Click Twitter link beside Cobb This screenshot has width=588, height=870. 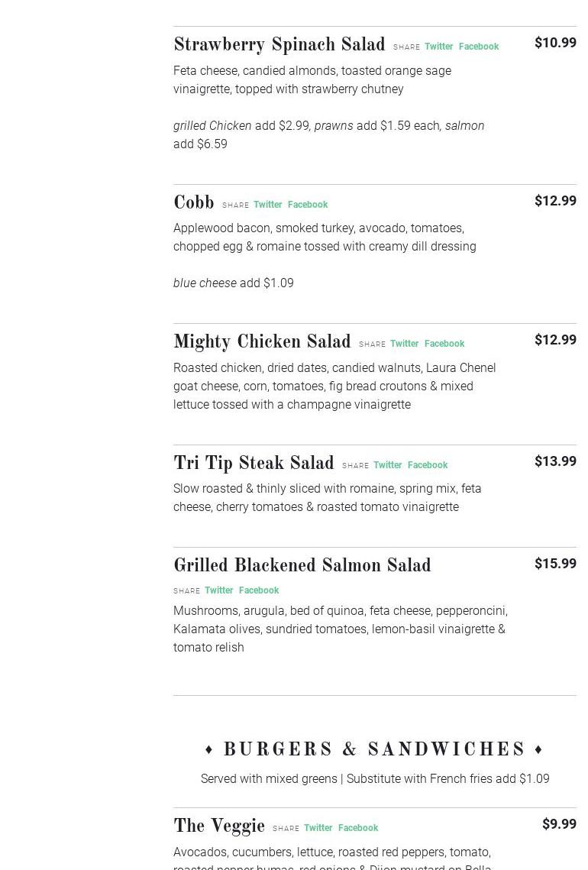click(x=267, y=205)
